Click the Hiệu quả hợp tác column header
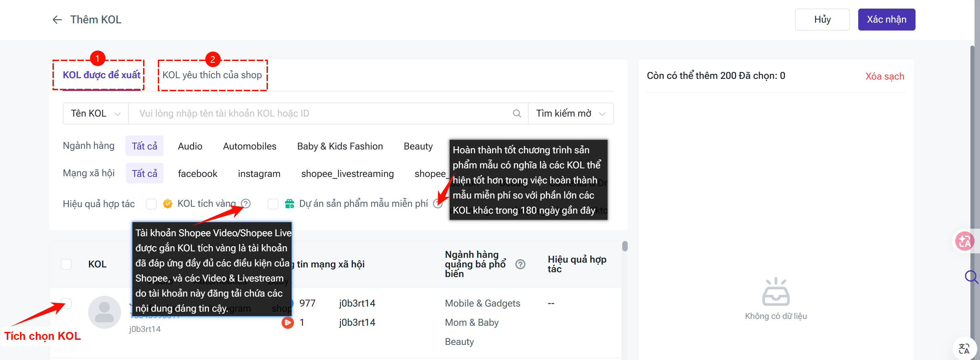 coord(577,264)
